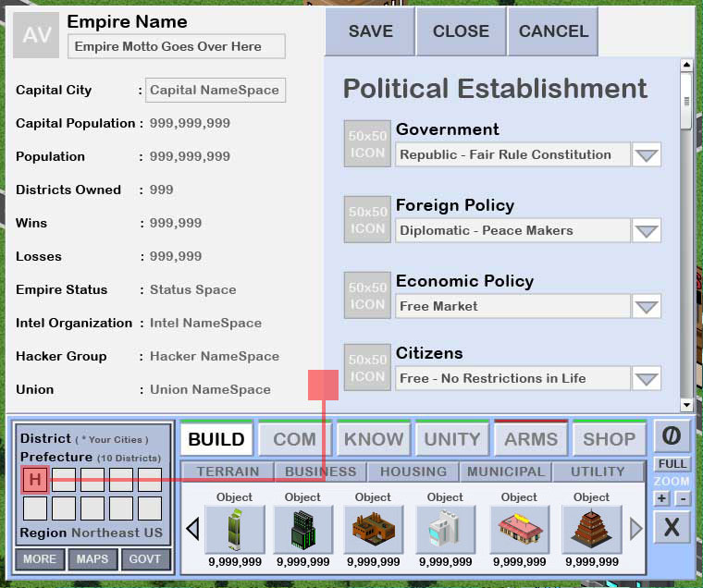Select second district cell in top prefecture row

64,480
